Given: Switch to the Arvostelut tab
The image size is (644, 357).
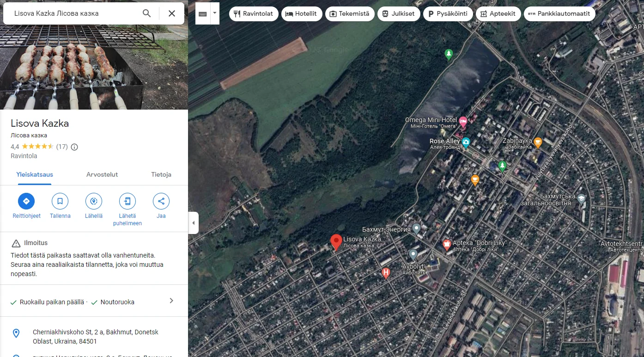Looking at the screenshot, I should 102,174.
